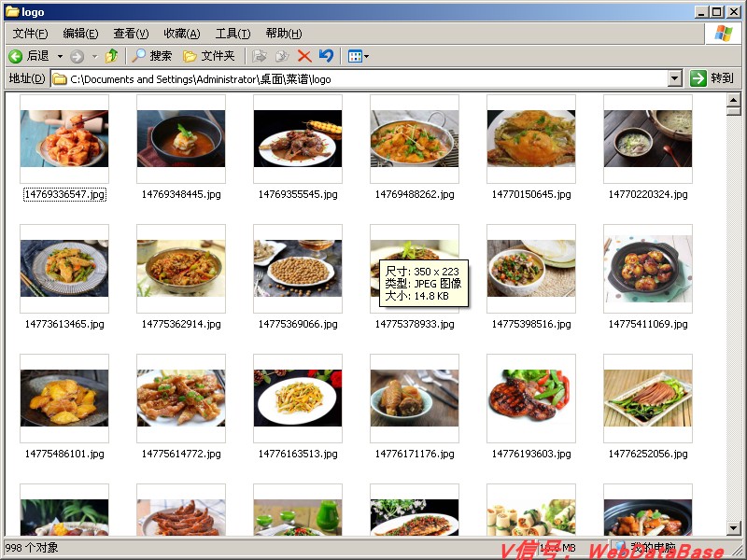Select thumbnail 14775362914.jpg
The image size is (747, 560).
tap(181, 269)
